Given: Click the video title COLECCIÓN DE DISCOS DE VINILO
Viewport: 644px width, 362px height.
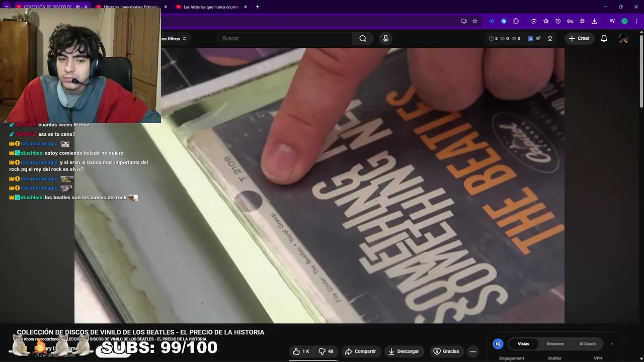Looking at the screenshot, I should click(x=140, y=332).
